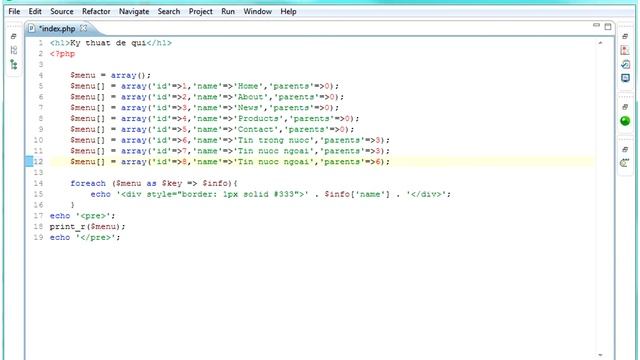Open the second icon in the left trim bar
This screenshot has height=360, width=640.
coord(14,50)
